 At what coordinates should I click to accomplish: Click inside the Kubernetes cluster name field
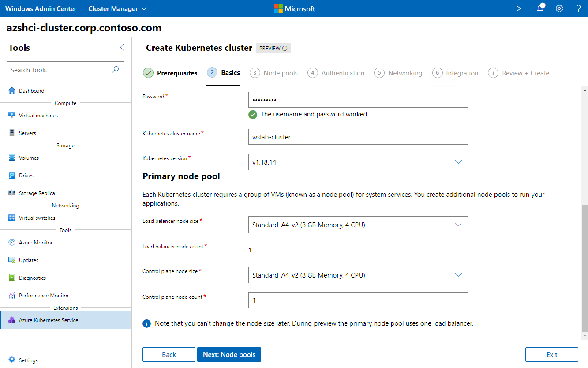tap(358, 137)
